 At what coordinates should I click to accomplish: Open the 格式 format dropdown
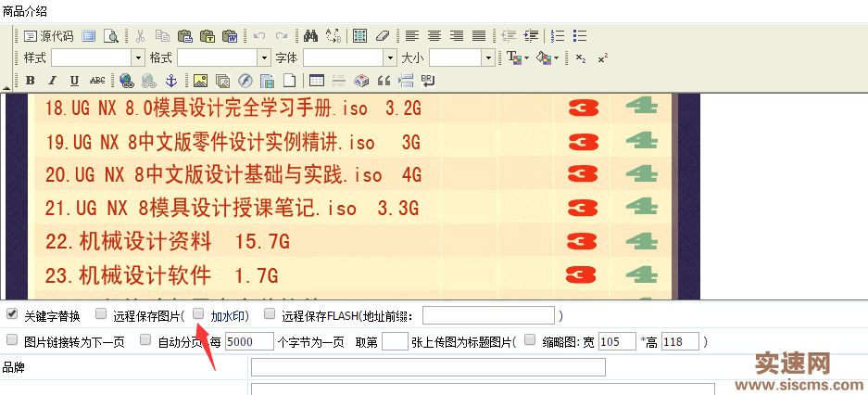pyautogui.click(x=264, y=57)
